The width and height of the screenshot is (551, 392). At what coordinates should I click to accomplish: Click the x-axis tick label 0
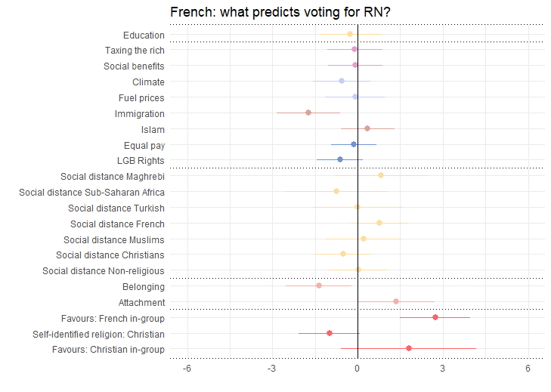(x=358, y=369)
